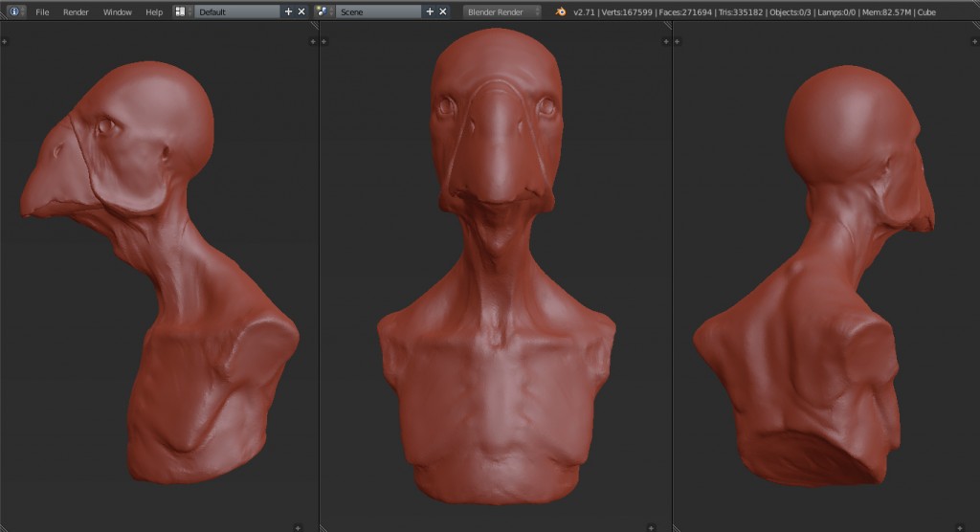Click the screen layout browse icon

182,11
